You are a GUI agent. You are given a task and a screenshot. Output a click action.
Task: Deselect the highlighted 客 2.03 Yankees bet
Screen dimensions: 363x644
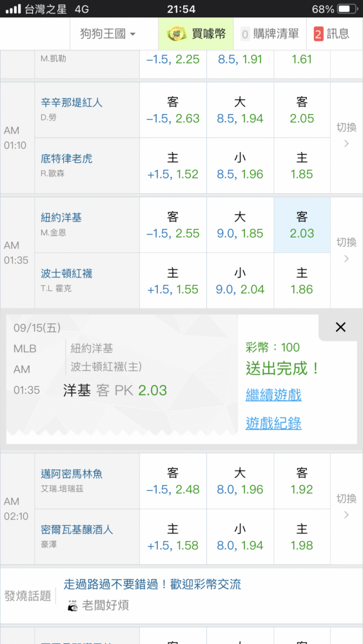click(x=302, y=225)
